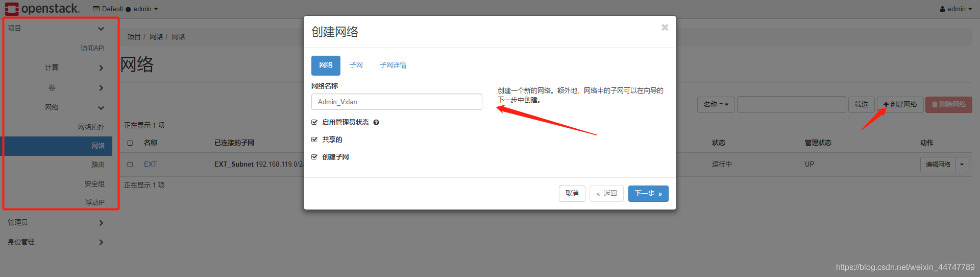Screen dimensions: 980x277
Task: Click the 已连接的子网 column header
Action: (x=234, y=143)
